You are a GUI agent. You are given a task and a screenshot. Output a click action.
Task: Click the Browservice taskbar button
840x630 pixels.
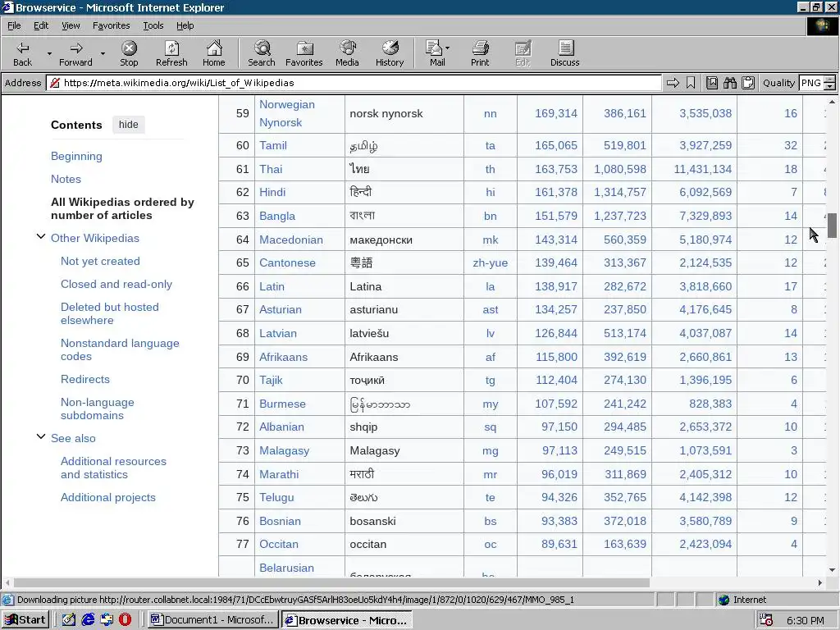coord(347,620)
